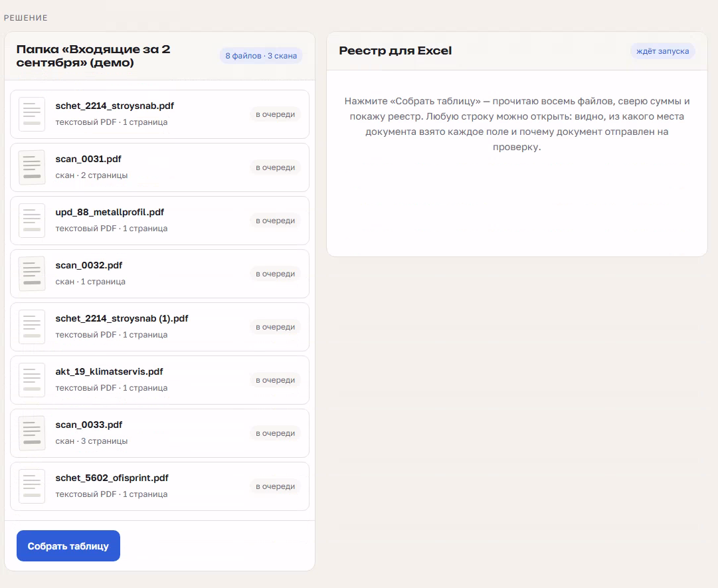
Task: Click «в очереди» status of schet_5602_ofisprint.pdf
Action: tap(275, 486)
